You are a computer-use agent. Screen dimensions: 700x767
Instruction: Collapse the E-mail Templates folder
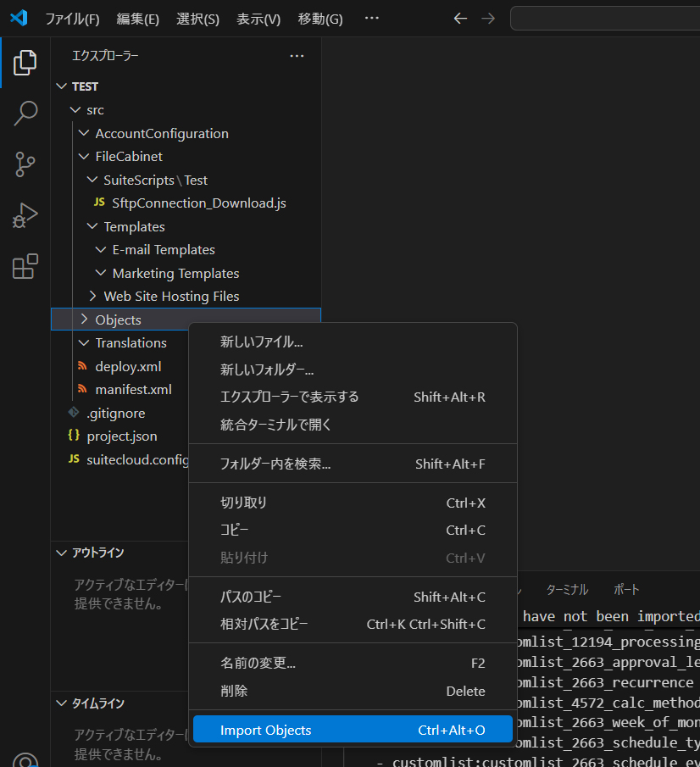(100, 249)
